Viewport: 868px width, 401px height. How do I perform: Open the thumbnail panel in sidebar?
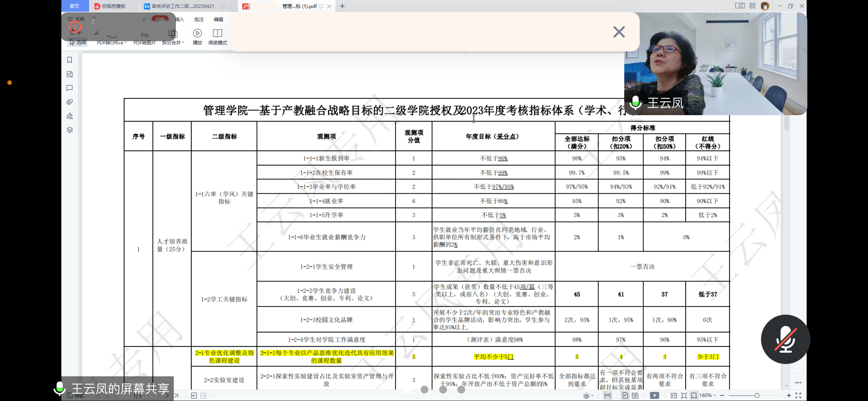[x=70, y=74]
